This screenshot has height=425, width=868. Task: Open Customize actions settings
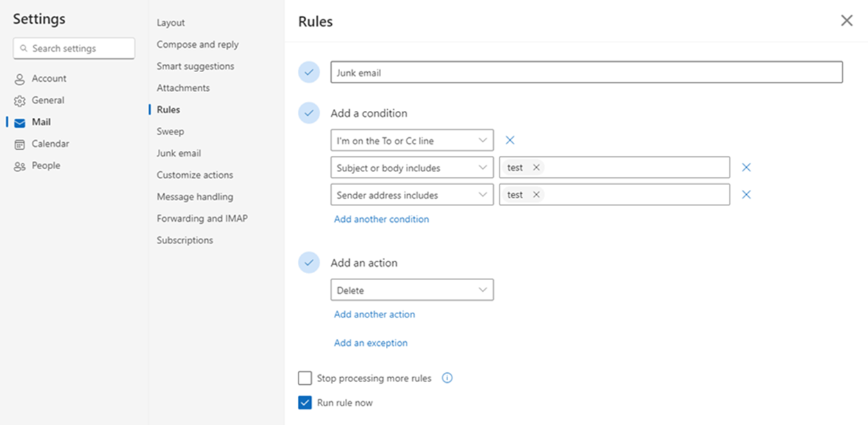195,175
